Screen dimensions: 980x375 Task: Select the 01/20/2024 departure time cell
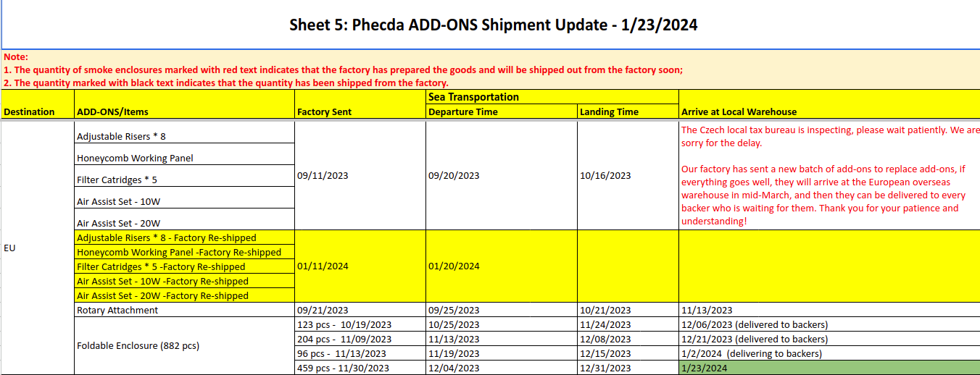pos(502,266)
